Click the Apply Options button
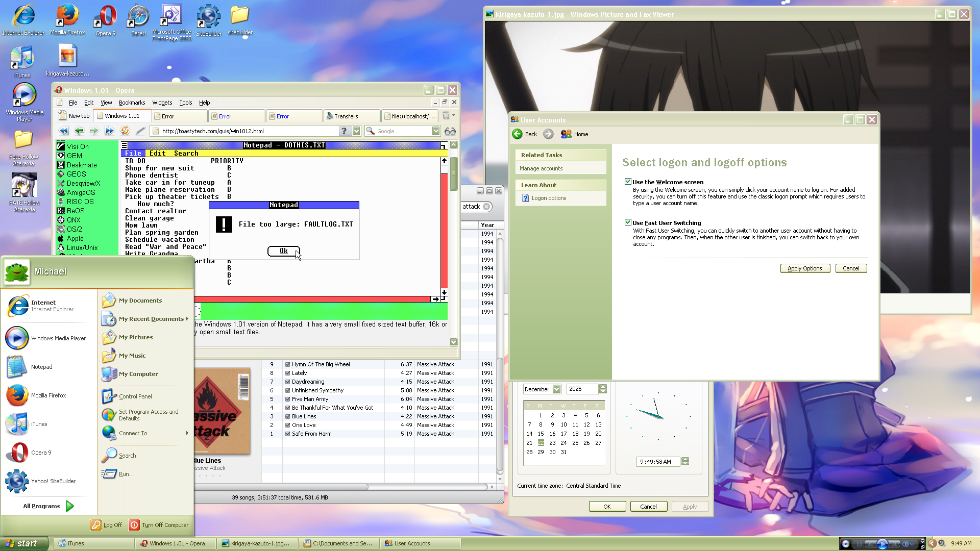Viewport: 980px width, 551px height. pos(804,268)
